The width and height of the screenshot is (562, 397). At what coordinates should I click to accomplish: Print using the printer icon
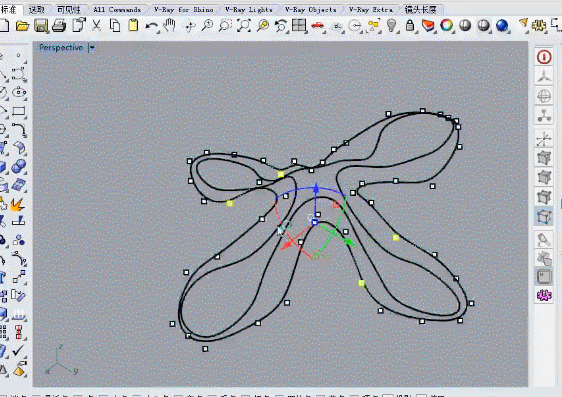[59, 25]
